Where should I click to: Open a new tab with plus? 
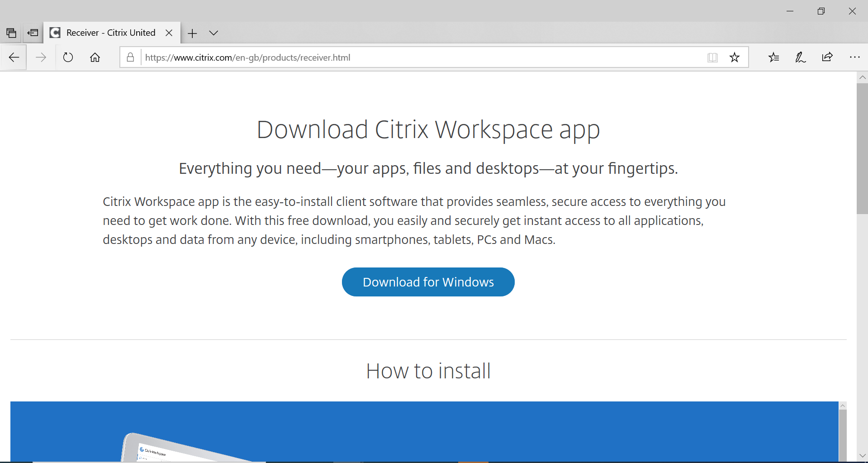[192, 33]
